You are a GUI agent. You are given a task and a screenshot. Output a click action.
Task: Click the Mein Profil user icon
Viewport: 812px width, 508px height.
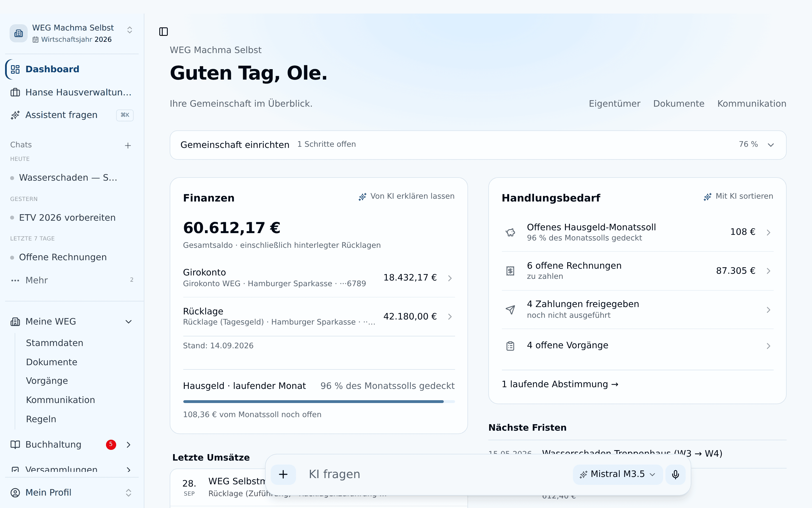pyautogui.click(x=15, y=492)
